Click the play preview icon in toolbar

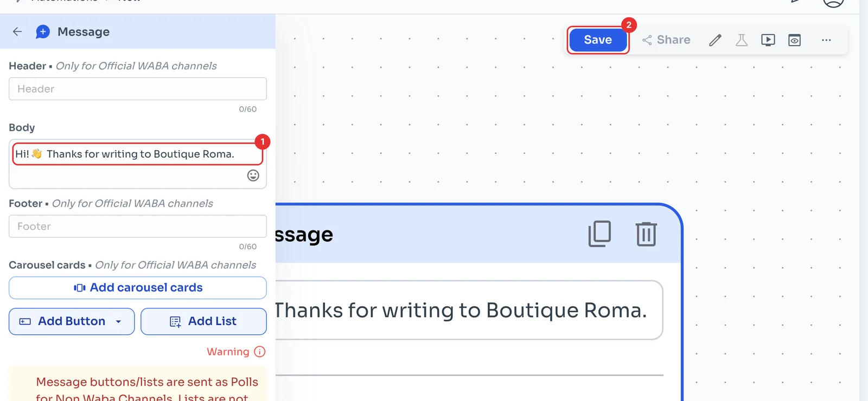coord(768,40)
